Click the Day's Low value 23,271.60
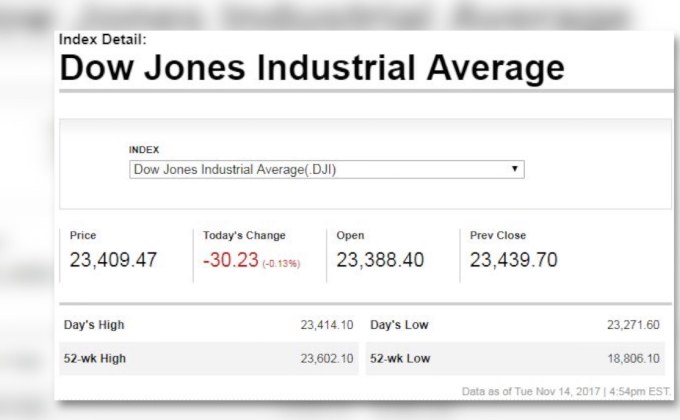This screenshot has width=680, height=420. pyautogui.click(x=633, y=325)
